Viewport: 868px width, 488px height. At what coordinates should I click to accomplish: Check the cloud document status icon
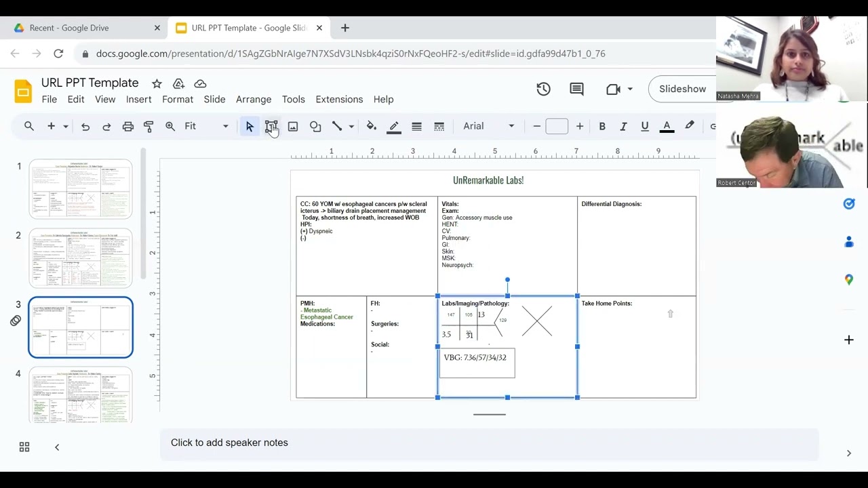[x=200, y=83]
